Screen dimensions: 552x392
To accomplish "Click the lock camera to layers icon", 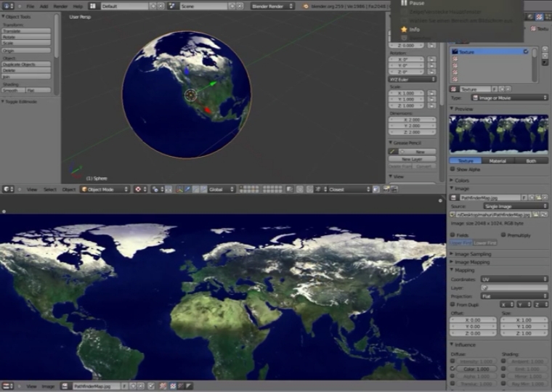I will tap(289, 189).
